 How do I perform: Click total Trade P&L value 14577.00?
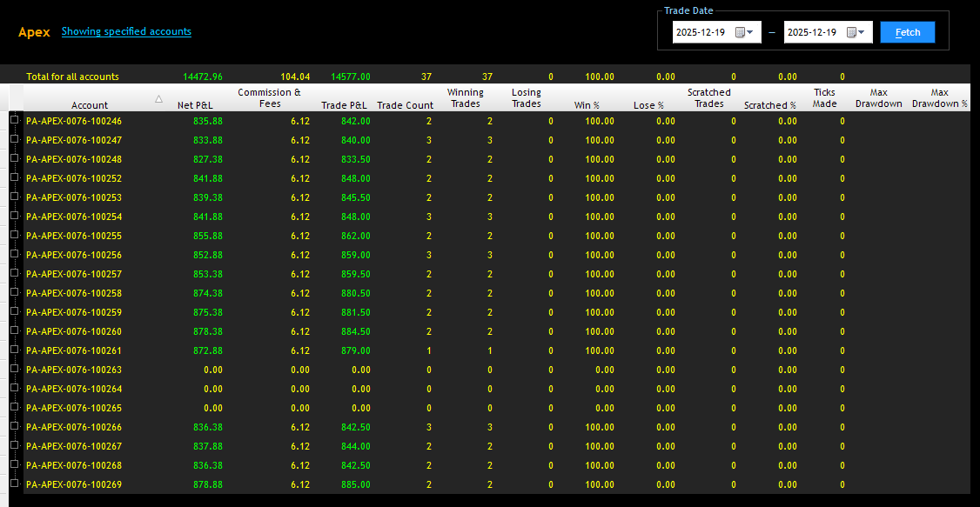[350, 77]
